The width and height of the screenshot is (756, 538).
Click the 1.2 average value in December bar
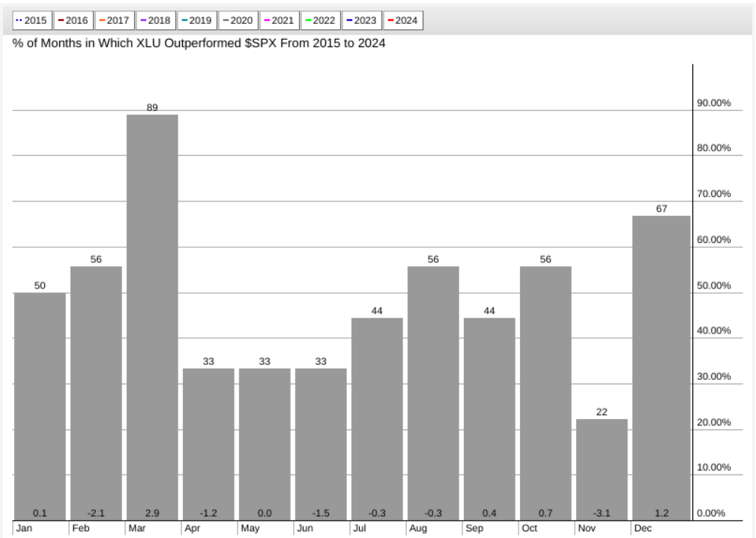tap(662, 513)
